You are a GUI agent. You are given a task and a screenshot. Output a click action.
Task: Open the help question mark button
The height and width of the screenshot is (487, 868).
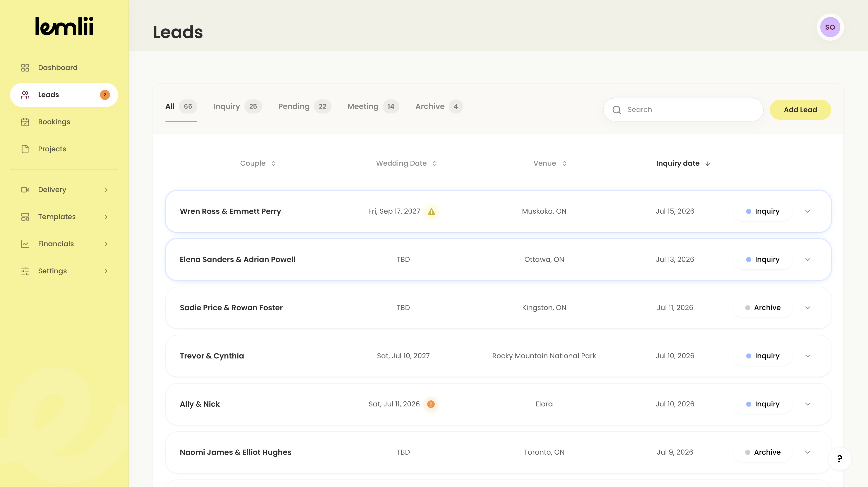click(840, 459)
